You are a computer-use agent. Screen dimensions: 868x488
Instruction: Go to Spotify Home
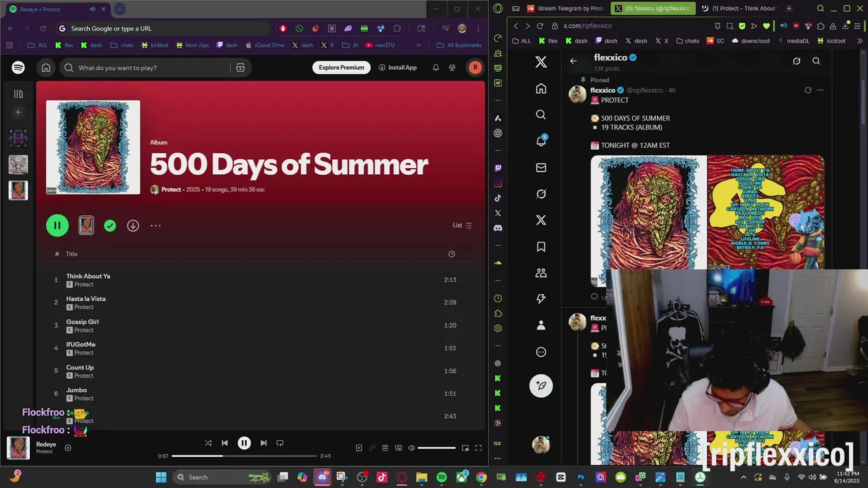45,67
